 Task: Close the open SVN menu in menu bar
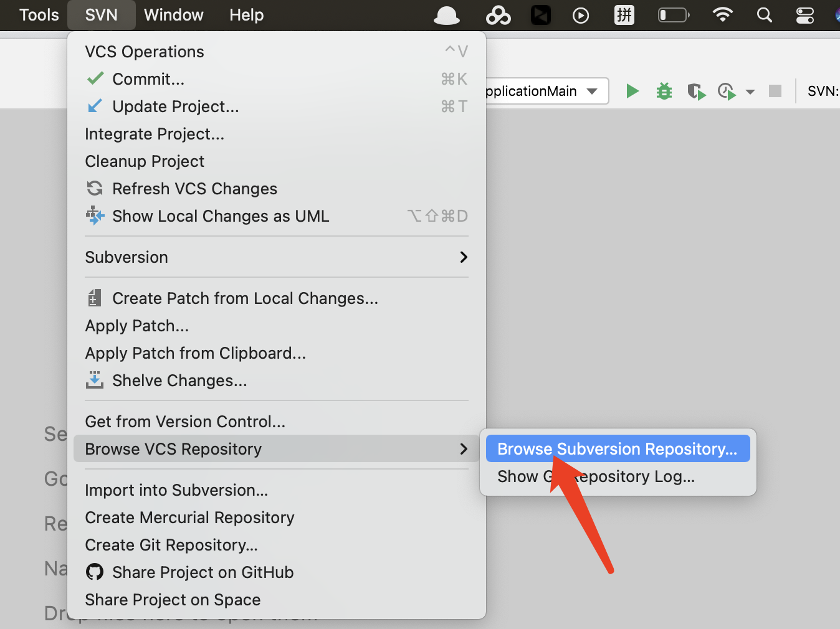pyautogui.click(x=101, y=15)
